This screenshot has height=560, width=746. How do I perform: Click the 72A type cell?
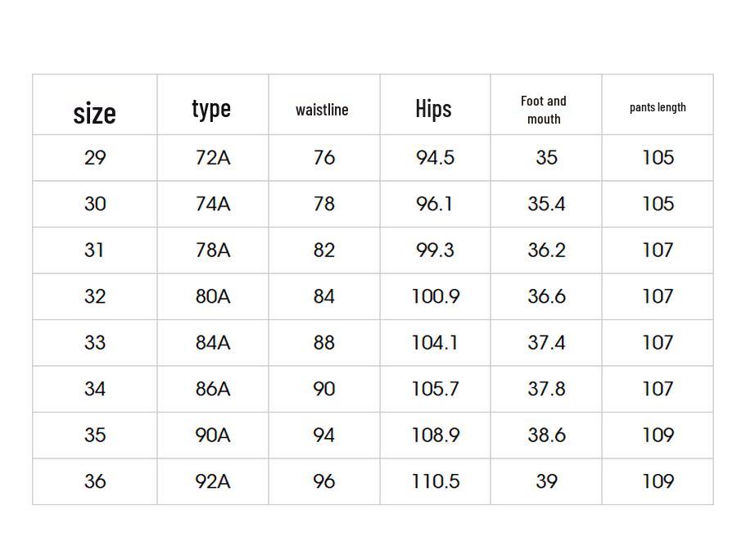click(213, 157)
